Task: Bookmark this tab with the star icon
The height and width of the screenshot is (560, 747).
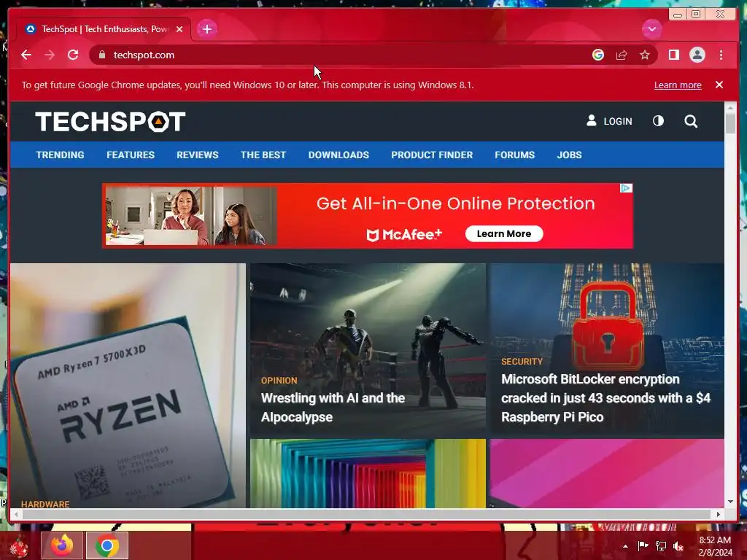Action: coord(645,55)
